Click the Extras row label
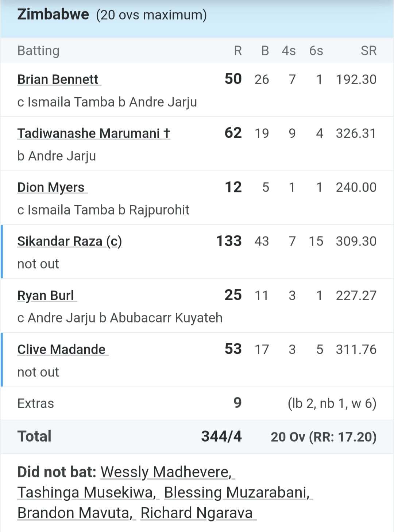Viewport: 394px width, 532px height. (36, 403)
